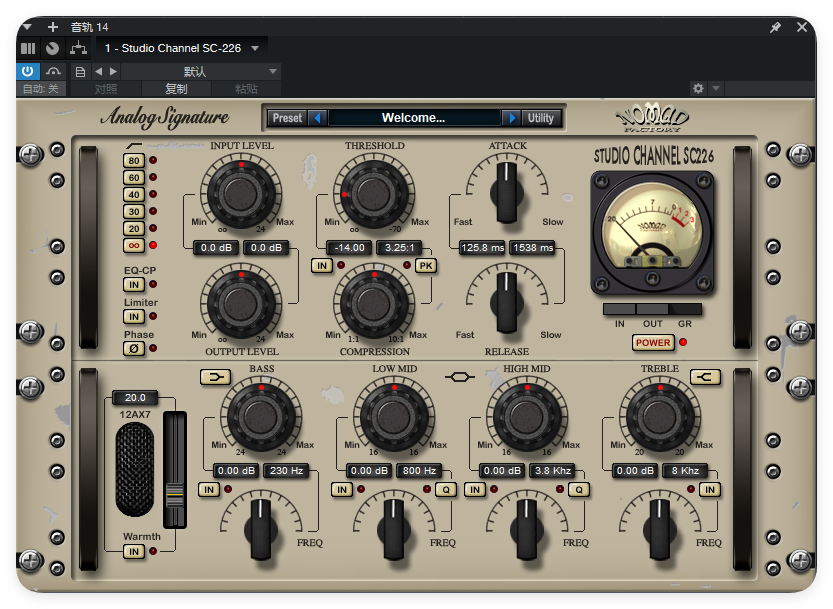The height and width of the screenshot is (609, 833).
Task: Open the gear settings icon
Action: pos(698,88)
